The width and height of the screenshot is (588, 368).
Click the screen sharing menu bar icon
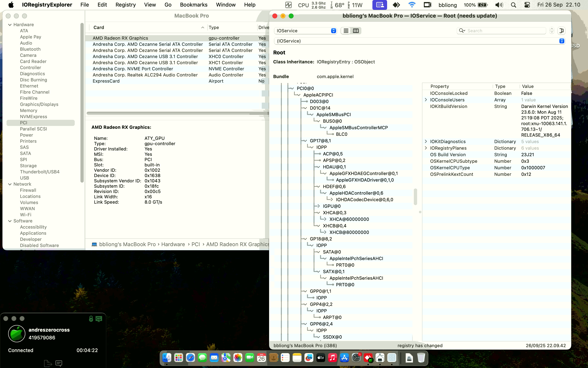point(380,5)
